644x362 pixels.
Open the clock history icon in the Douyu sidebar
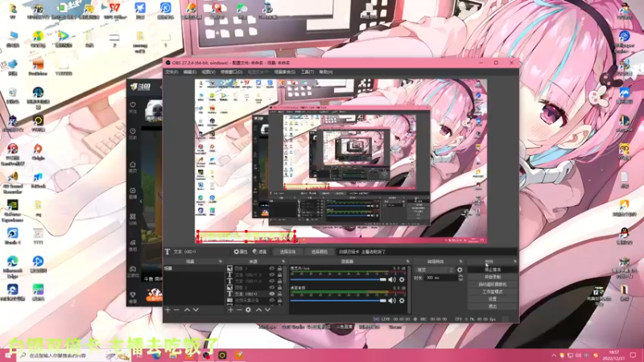[133, 131]
